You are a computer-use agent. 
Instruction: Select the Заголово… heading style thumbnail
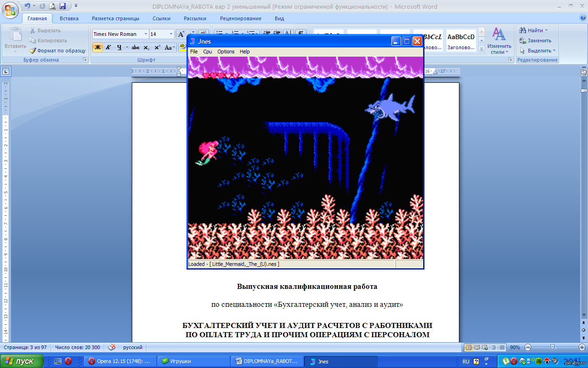[x=461, y=41]
